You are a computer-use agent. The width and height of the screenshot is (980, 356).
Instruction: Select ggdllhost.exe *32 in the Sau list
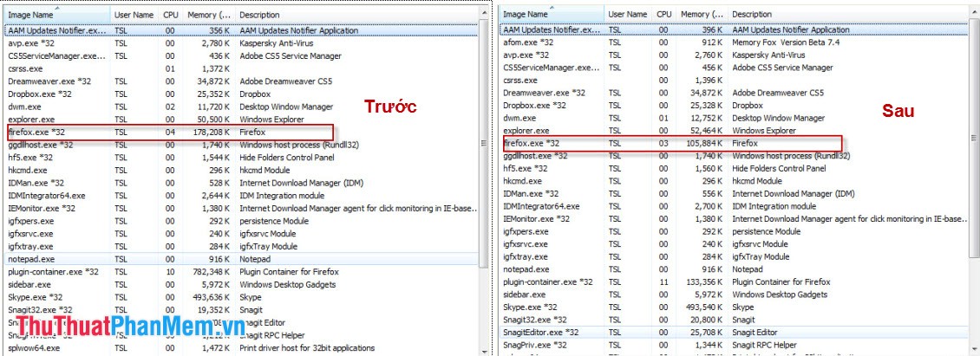pyautogui.click(x=735, y=156)
